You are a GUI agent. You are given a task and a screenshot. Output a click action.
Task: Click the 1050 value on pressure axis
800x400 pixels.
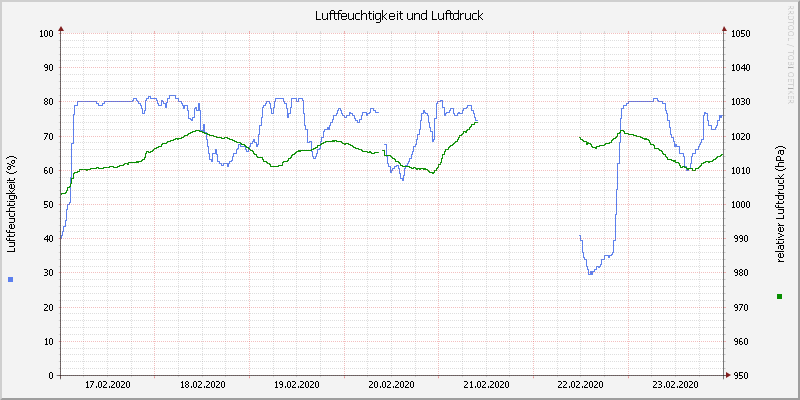coord(740,34)
